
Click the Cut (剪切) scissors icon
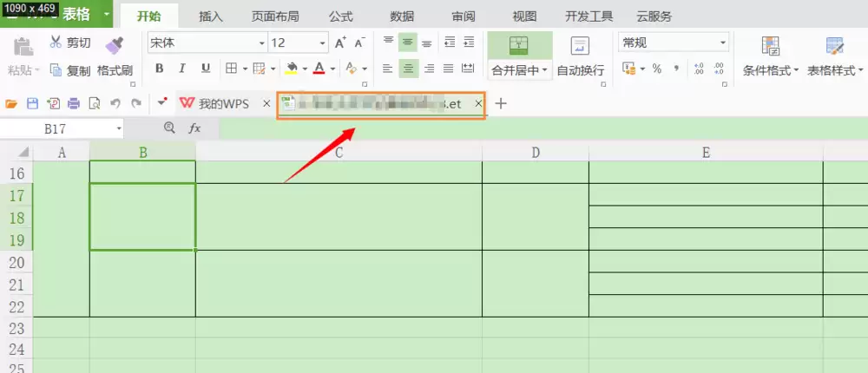56,42
